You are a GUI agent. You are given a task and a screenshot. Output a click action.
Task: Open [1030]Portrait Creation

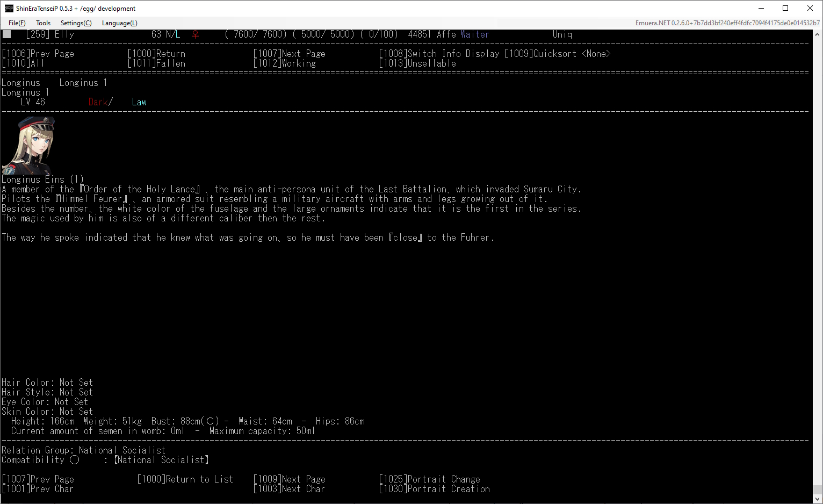point(435,489)
